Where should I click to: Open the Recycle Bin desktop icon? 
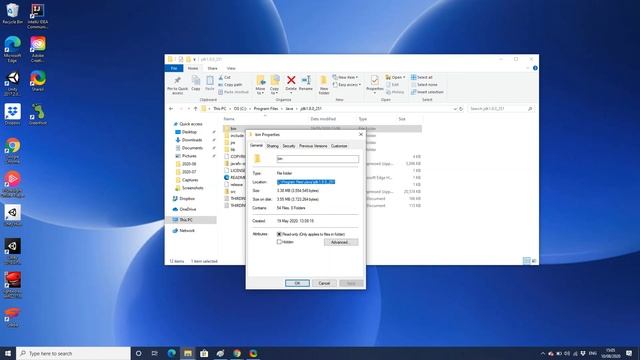[13, 13]
